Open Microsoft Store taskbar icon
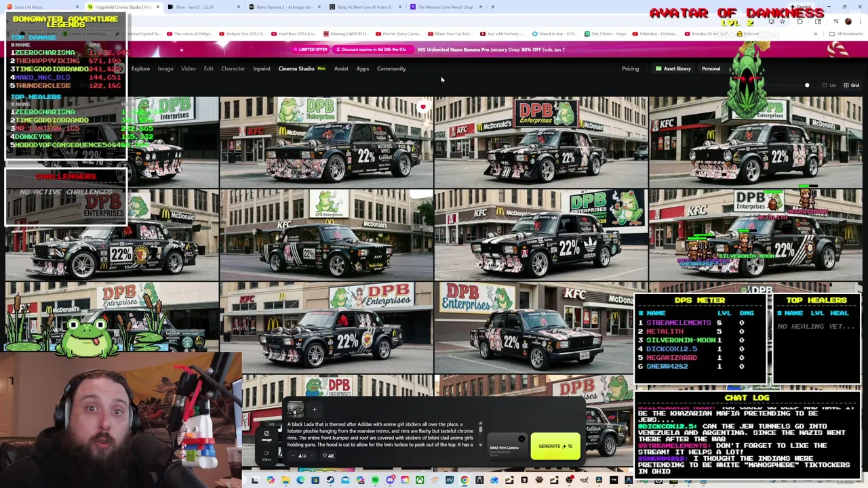The width and height of the screenshot is (868, 488). (315, 481)
